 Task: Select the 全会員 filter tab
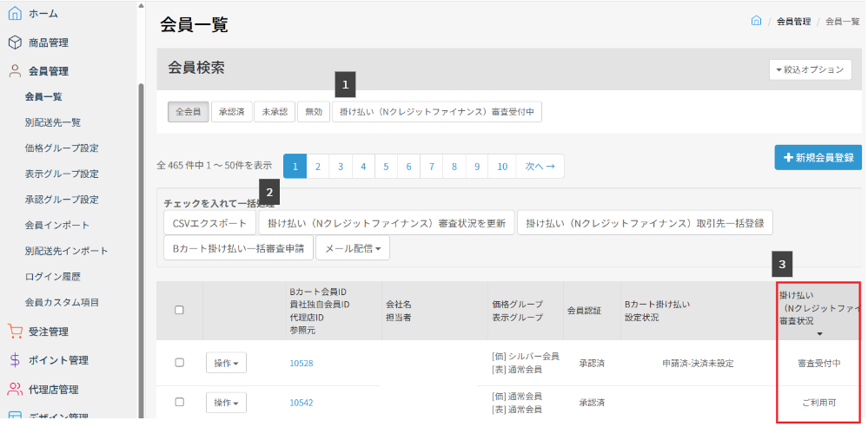pyautogui.click(x=189, y=111)
